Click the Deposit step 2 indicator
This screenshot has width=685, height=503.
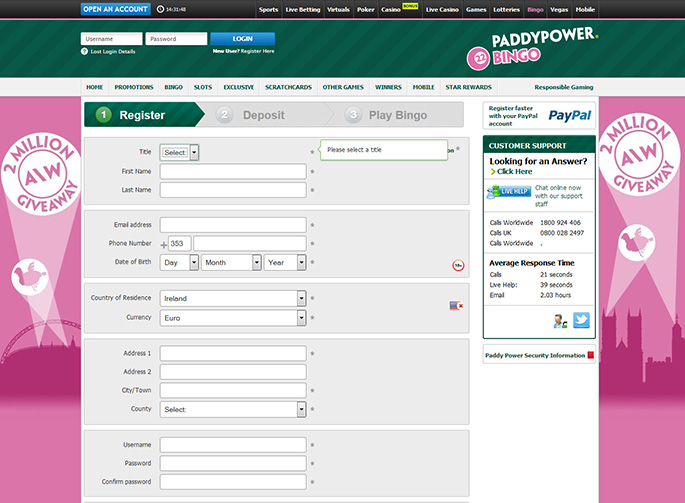[263, 115]
